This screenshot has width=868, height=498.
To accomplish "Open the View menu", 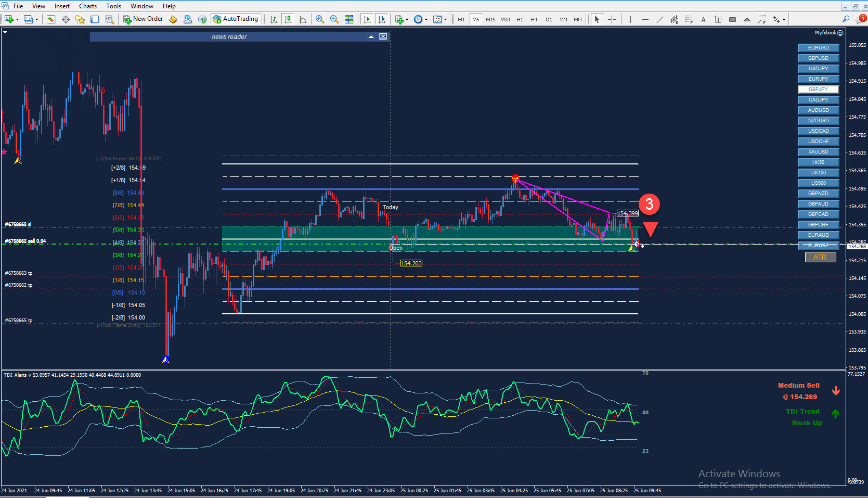I will point(38,6).
